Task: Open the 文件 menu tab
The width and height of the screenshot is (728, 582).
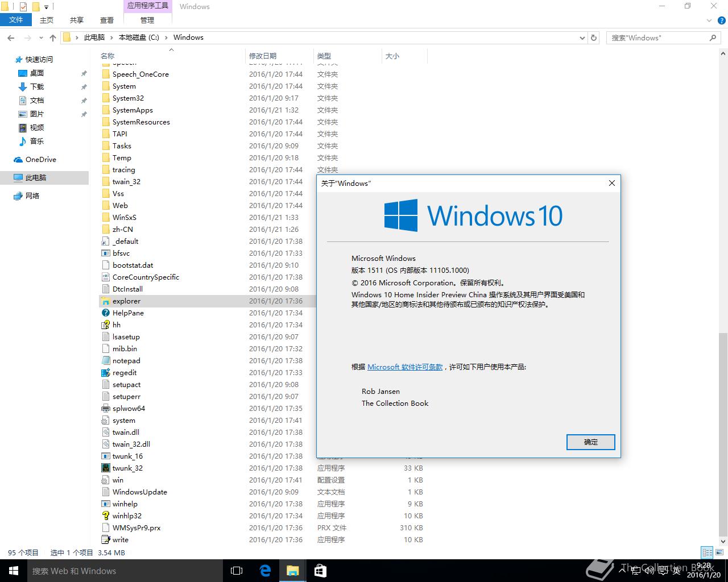Action: (x=16, y=20)
